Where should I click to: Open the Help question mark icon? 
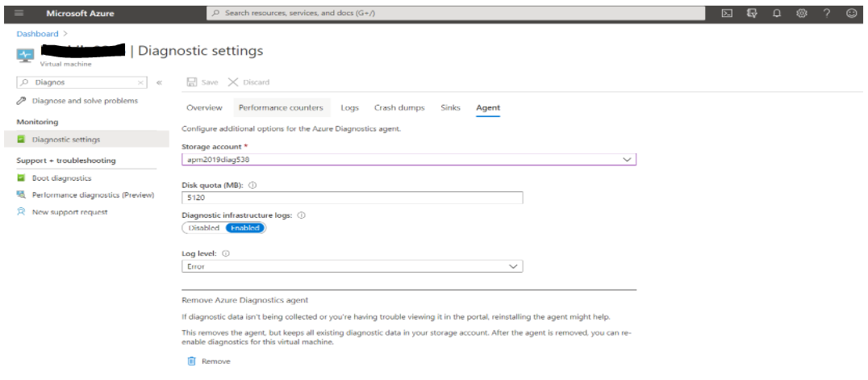(x=827, y=13)
